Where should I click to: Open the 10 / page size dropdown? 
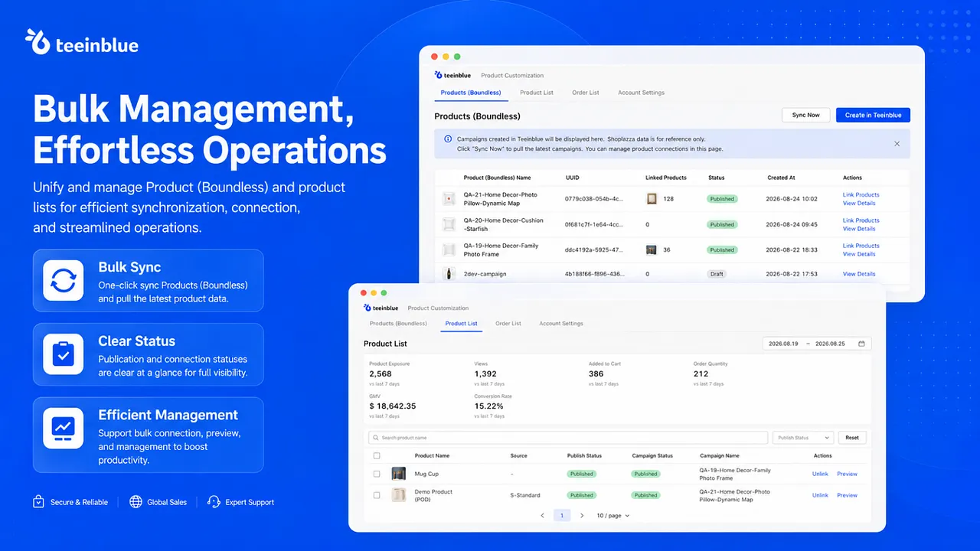[613, 516]
